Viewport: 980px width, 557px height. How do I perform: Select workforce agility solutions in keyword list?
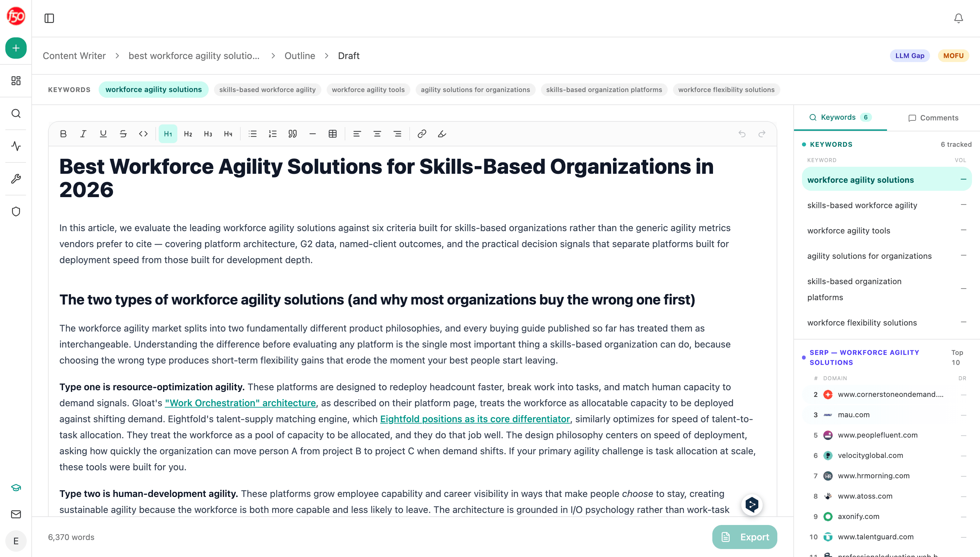click(887, 179)
